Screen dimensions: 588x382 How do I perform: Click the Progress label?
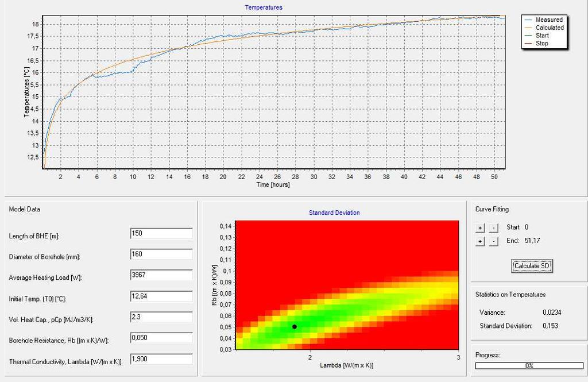click(488, 355)
